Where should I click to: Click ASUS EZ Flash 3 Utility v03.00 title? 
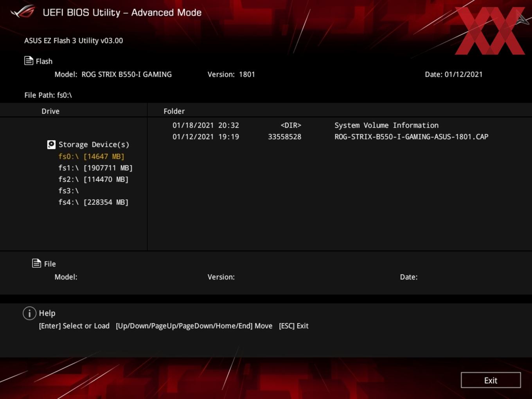(74, 41)
